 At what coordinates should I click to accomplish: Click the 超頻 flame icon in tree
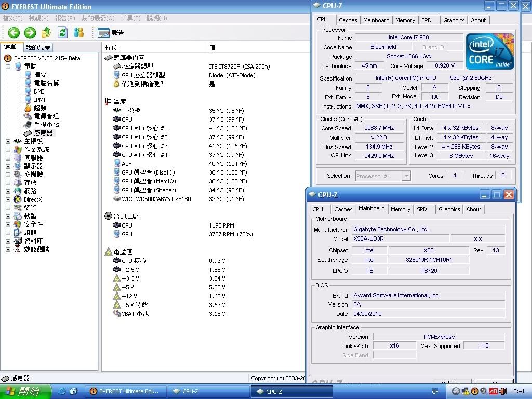coord(28,108)
